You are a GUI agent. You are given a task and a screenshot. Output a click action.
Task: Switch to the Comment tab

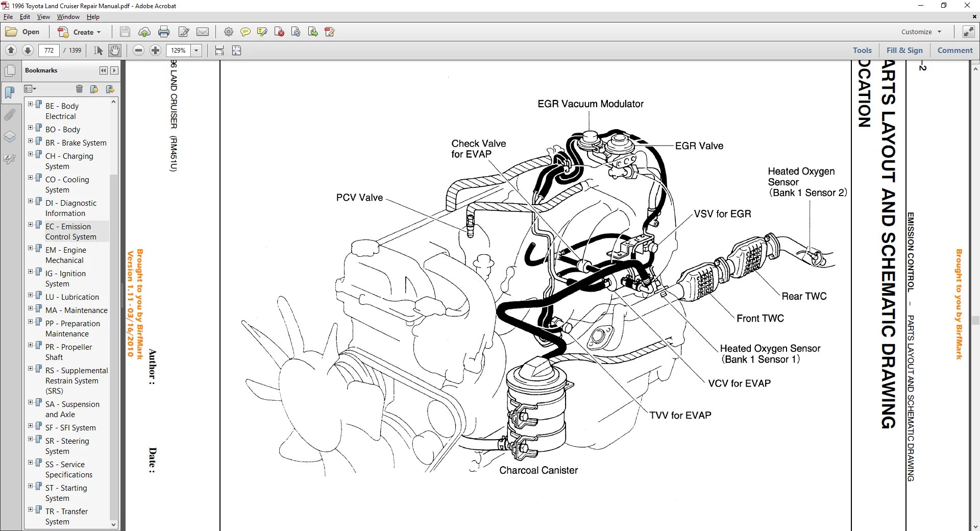pos(954,50)
